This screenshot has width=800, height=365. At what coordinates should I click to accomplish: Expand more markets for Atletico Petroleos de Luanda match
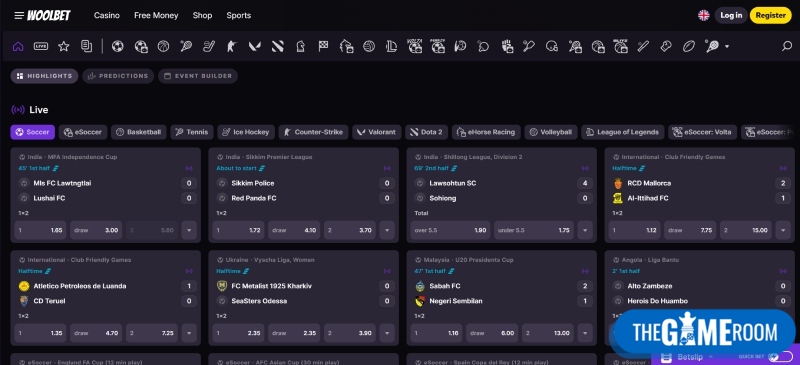tap(189, 333)
